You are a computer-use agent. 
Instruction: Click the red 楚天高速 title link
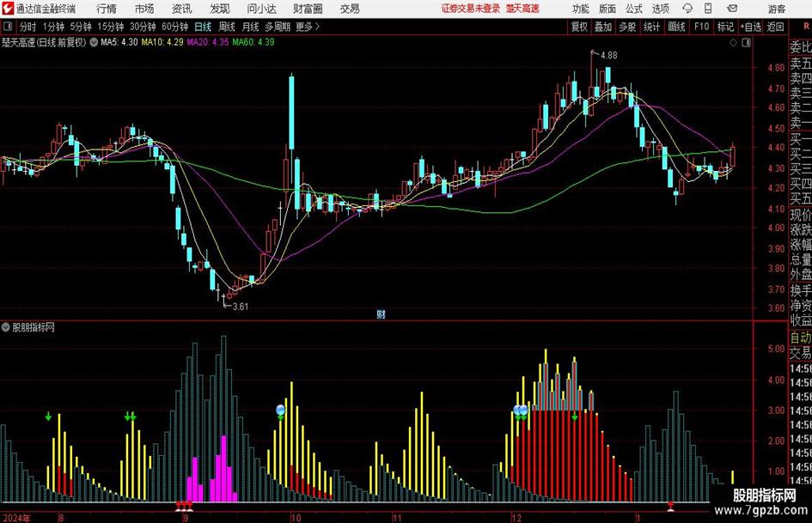522,9
